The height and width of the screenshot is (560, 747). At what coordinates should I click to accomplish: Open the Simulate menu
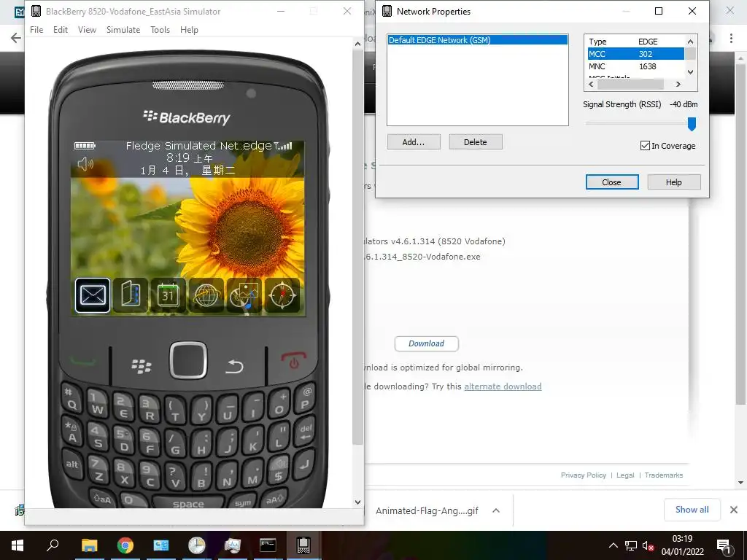click(123, 29)
